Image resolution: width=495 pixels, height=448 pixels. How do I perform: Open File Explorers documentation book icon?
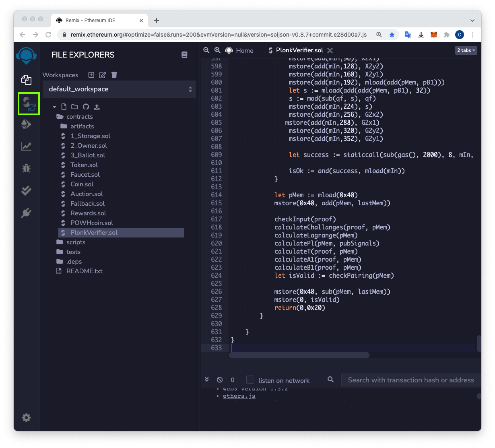click(184, 55)
